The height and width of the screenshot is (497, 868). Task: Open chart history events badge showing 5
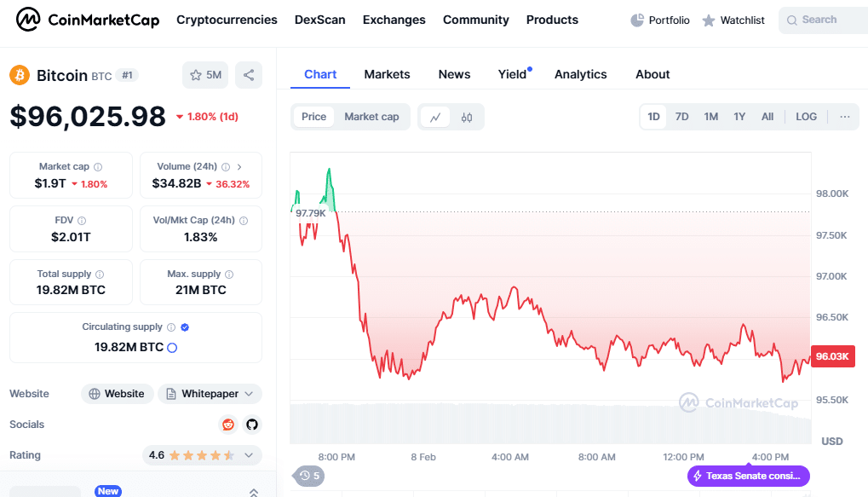tap(308, 476)
